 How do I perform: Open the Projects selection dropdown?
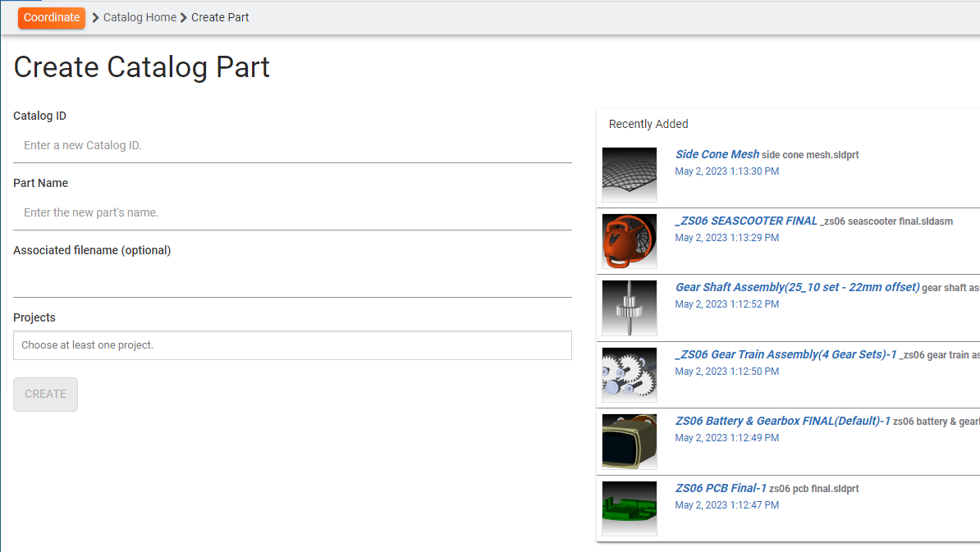(292, 345)
